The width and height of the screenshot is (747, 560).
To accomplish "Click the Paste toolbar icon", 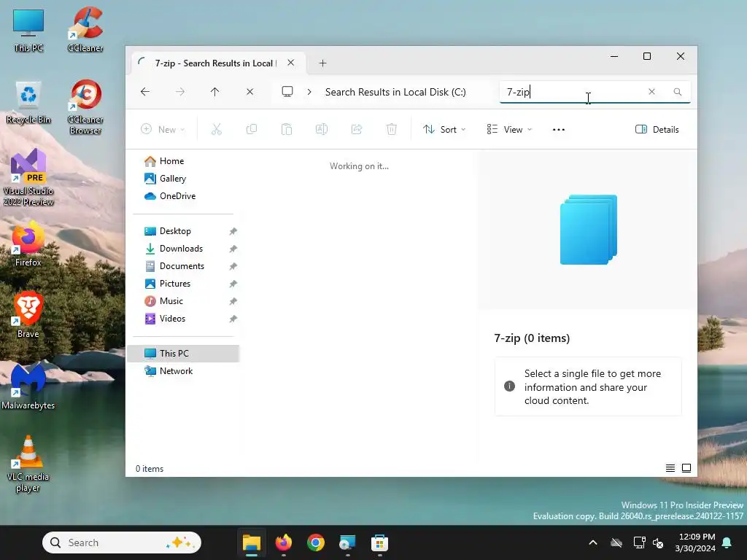I will coord(286,129).
